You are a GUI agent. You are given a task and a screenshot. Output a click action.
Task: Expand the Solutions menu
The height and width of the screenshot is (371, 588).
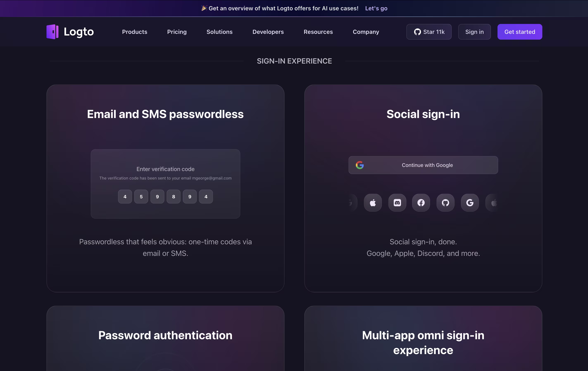click(219, 32)
